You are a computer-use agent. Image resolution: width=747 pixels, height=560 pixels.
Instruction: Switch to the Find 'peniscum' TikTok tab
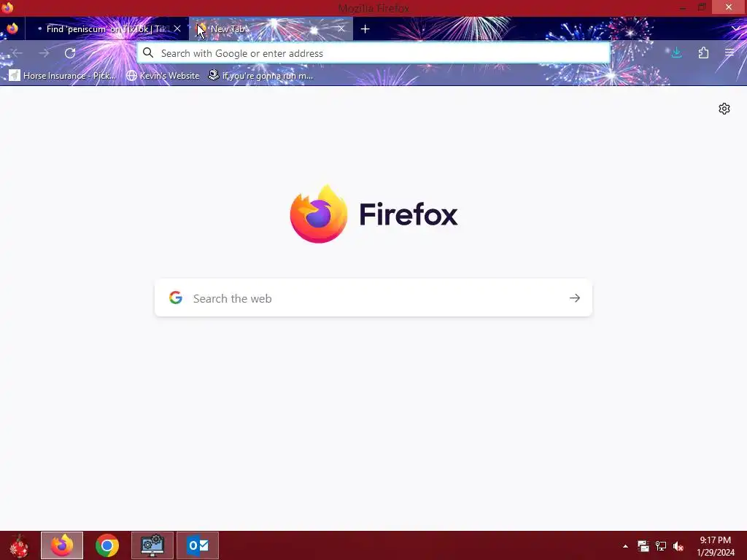tap(107, 29)
